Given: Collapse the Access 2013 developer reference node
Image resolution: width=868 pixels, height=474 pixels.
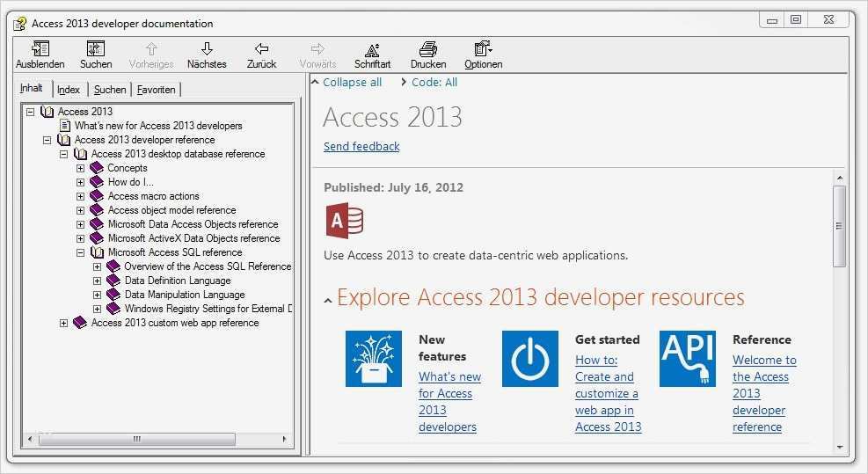Looking at the screenshot, I should pos(47,140).
